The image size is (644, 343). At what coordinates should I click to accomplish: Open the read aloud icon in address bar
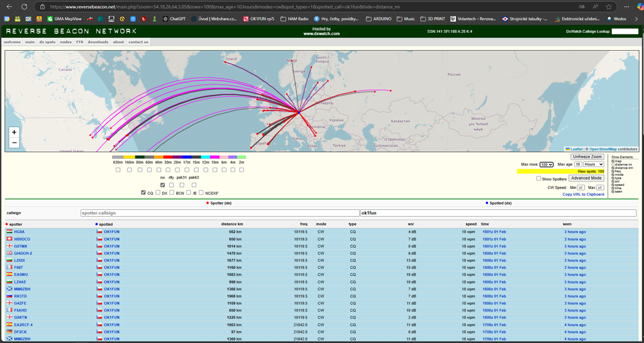(x=596, y=6)
